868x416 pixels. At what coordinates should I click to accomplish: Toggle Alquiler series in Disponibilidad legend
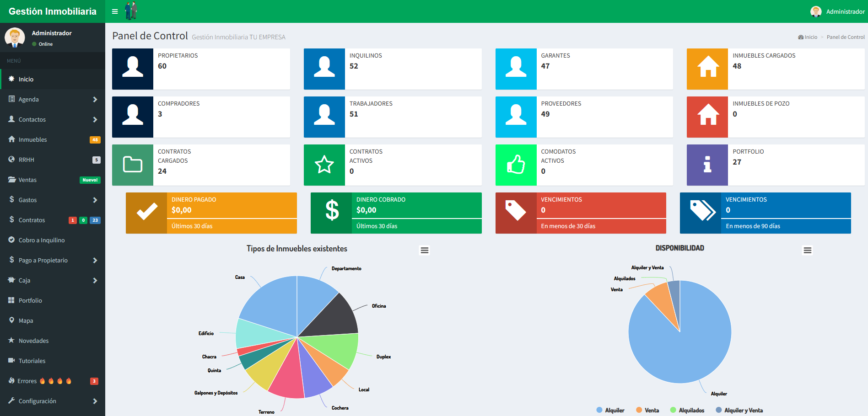(610, 411)
